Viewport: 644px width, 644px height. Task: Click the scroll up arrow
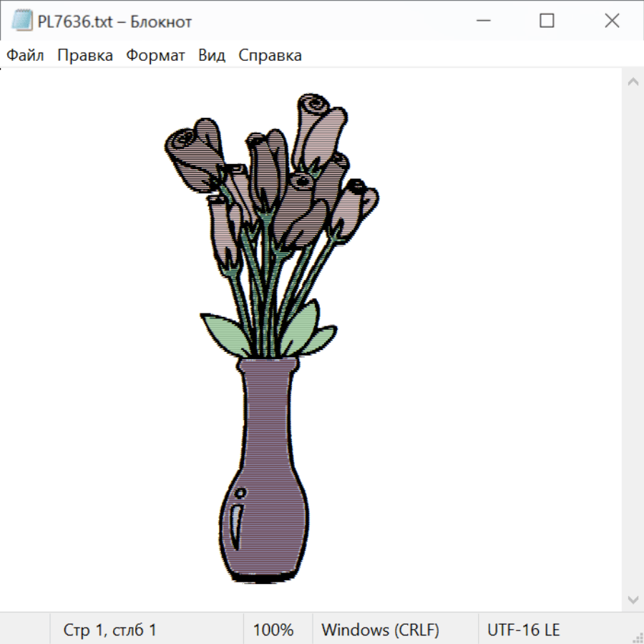coord(633,82)
